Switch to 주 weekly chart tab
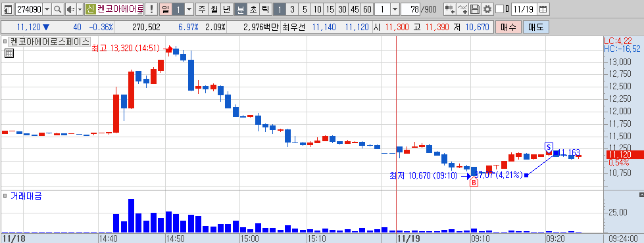644x243 pixels. (202, 9)
